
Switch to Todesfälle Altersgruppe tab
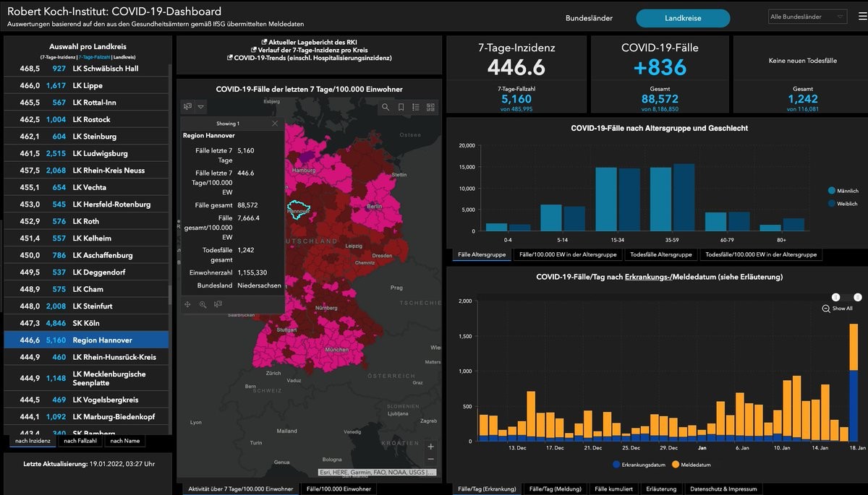(660, 254)
